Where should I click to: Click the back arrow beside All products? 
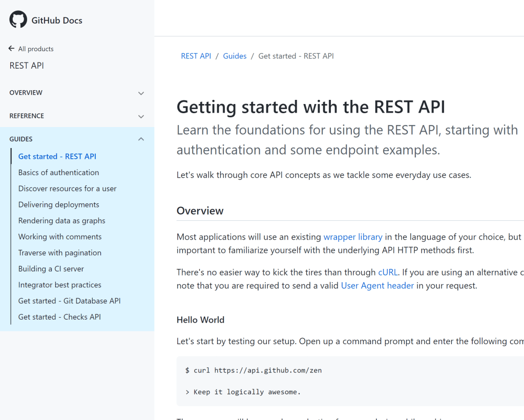[12, 49]
